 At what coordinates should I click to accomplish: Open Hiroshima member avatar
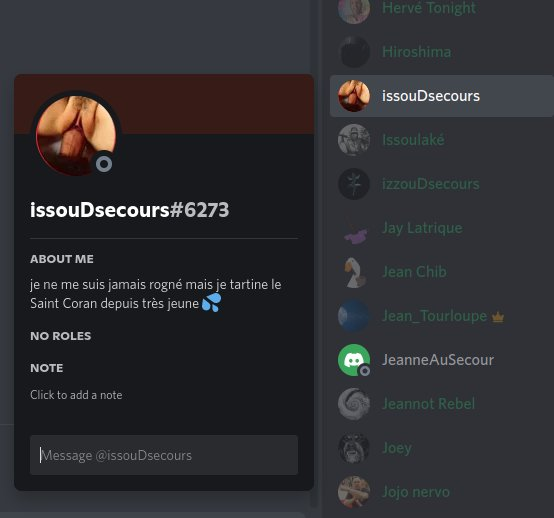[354, 52]
